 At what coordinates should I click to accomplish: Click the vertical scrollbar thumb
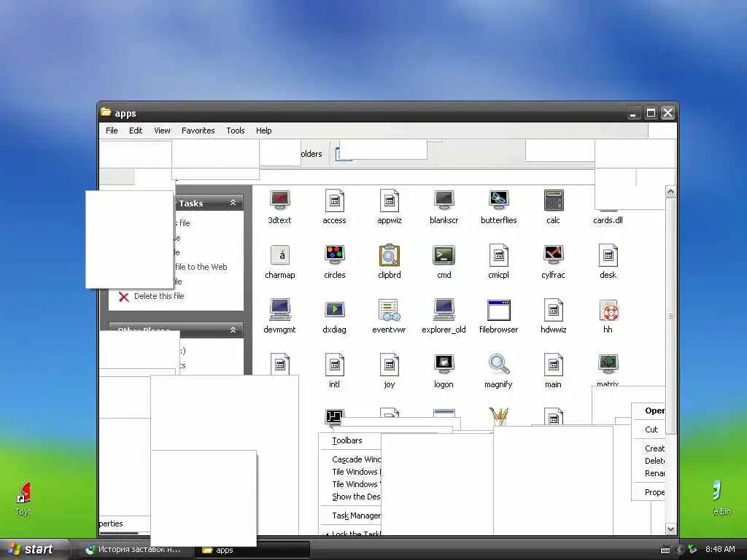671,316
